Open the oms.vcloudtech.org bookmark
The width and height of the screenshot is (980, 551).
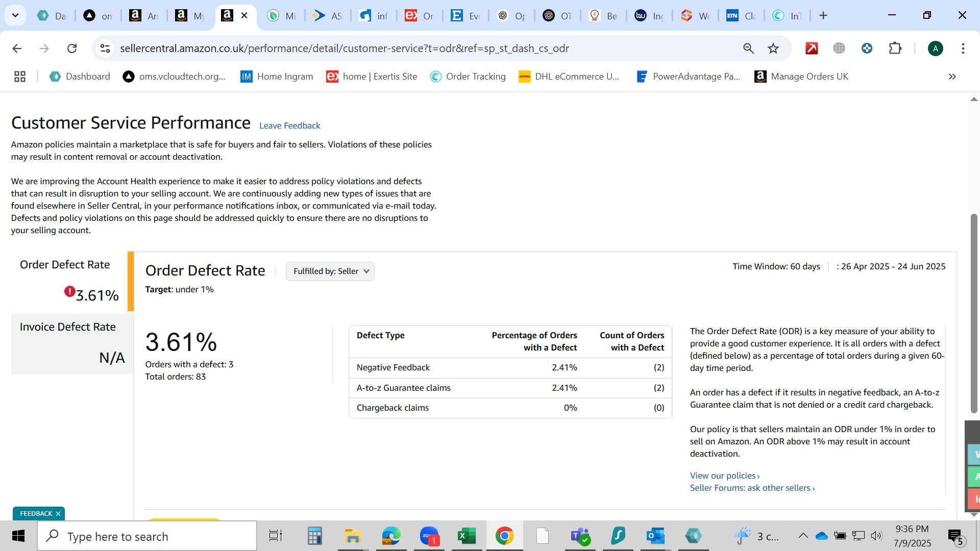pos(174,77)
